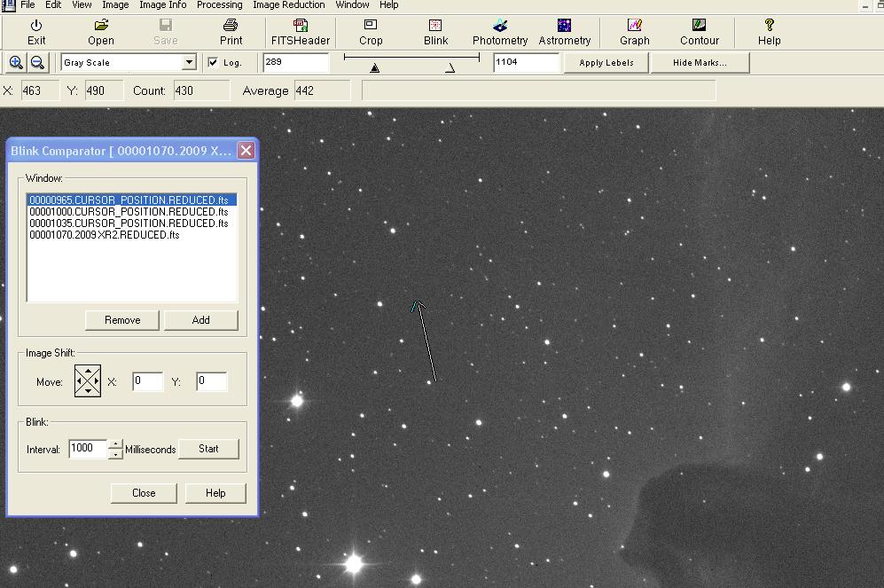Click the Remove button in Blink Comparator
This screenshot has height=588, width=884.
122,320
